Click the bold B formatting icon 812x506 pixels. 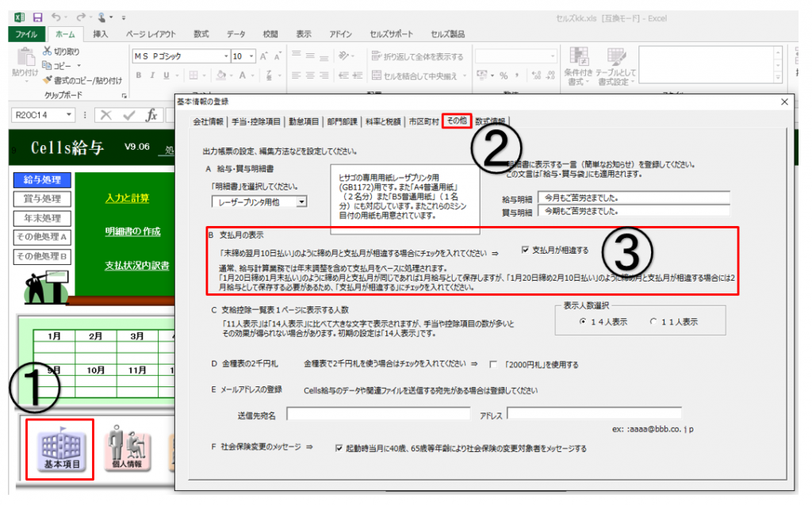pyautogui.click(x=138, y=76)
